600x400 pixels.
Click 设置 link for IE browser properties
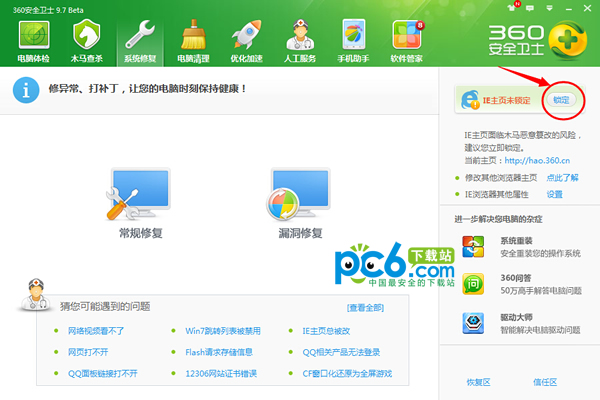tap(554, 194)
